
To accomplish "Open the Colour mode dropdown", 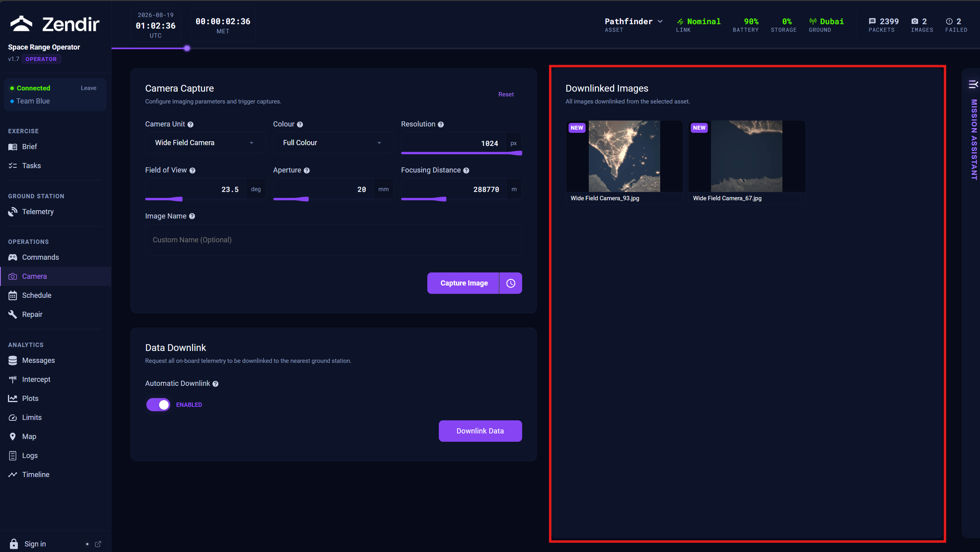I will 333,143.
